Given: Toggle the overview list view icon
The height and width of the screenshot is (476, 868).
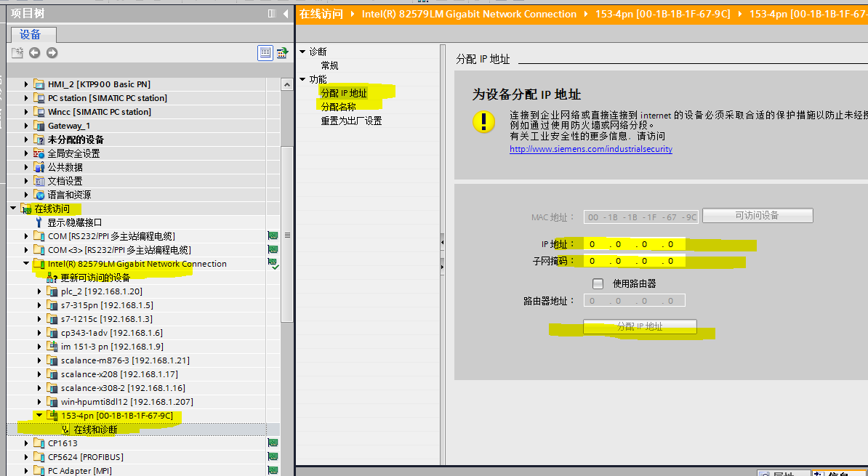Looking at the screenshot, I should pyautogui.click(x=265, y=52).
